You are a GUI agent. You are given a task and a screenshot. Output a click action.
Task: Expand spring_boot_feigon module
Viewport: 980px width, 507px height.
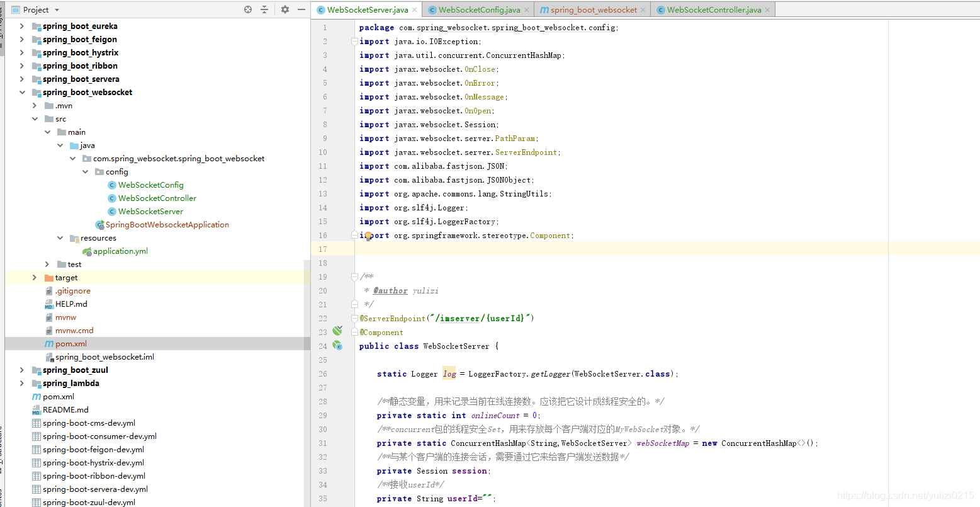22,39
